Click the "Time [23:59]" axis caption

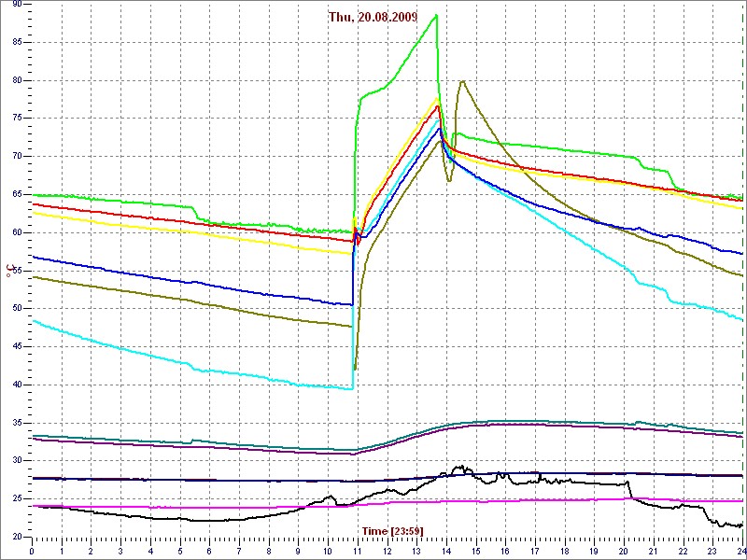392,531
